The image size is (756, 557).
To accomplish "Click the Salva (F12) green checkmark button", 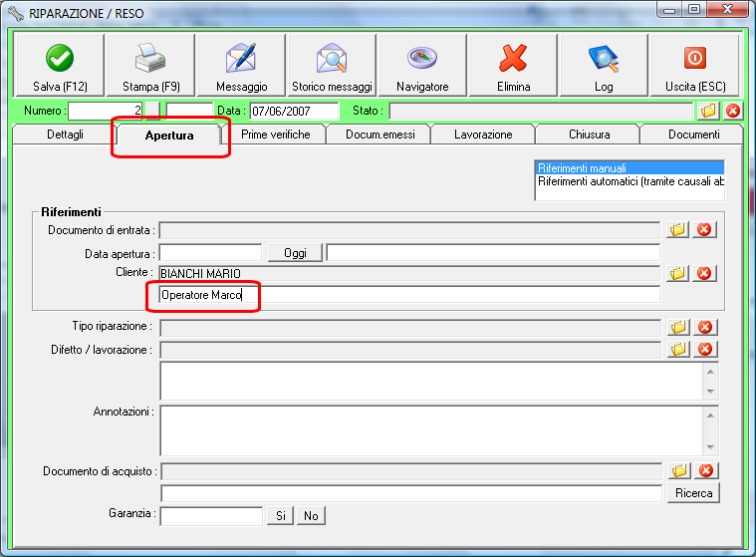I will [60, 65].
